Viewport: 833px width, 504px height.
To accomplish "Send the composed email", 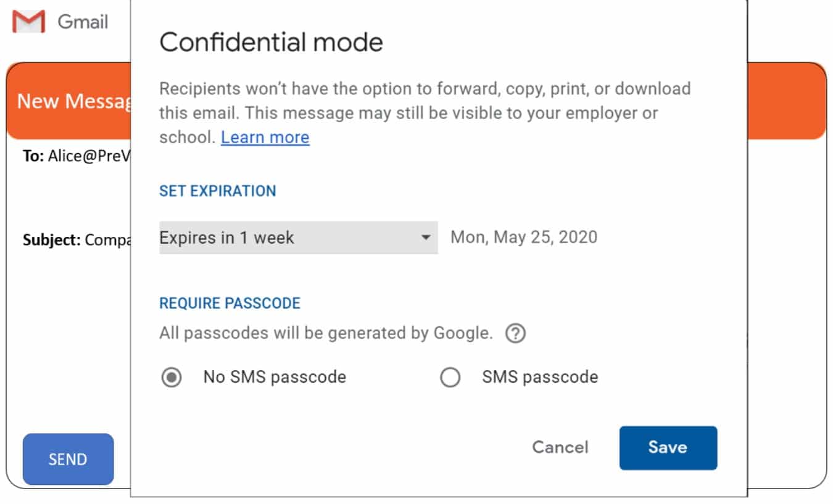I will tap(68, 459).
